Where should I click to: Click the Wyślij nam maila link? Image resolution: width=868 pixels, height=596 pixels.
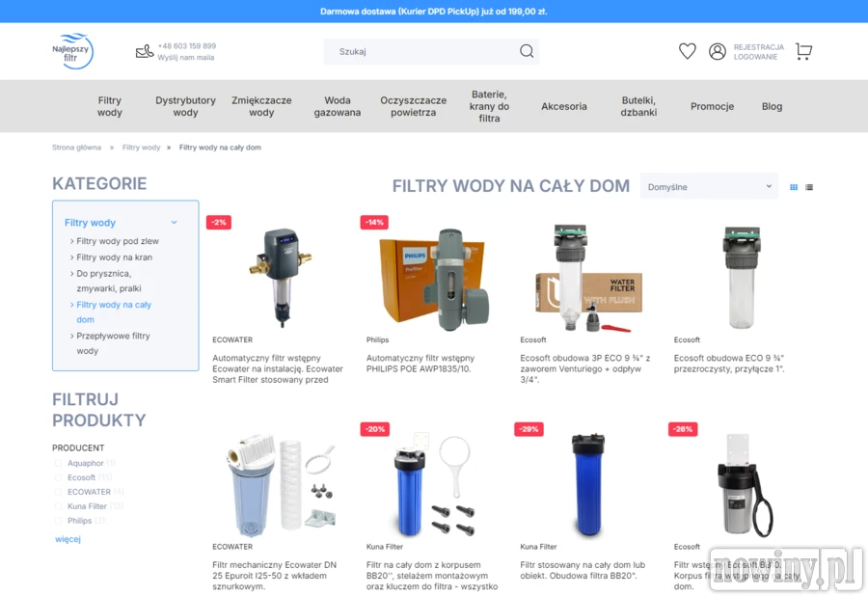coord(185,58)
